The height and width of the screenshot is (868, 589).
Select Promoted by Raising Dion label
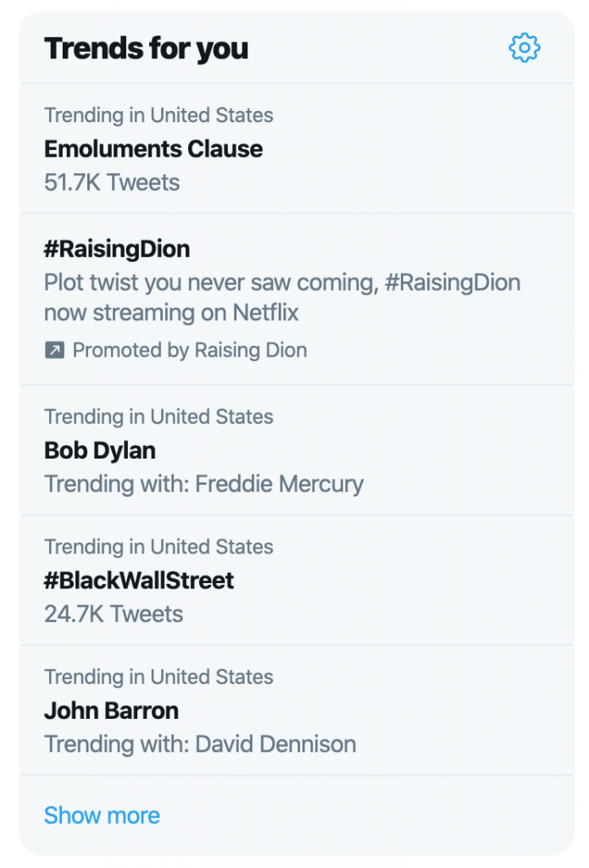189,350
